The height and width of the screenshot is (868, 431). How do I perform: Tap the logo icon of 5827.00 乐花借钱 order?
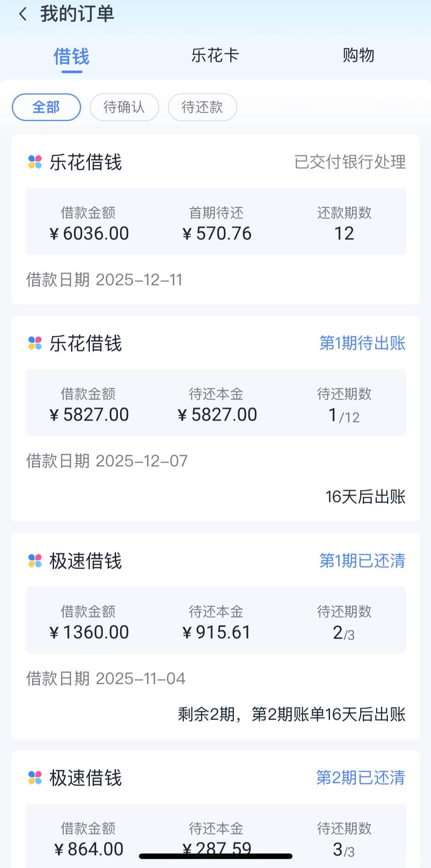click(35, 343)
